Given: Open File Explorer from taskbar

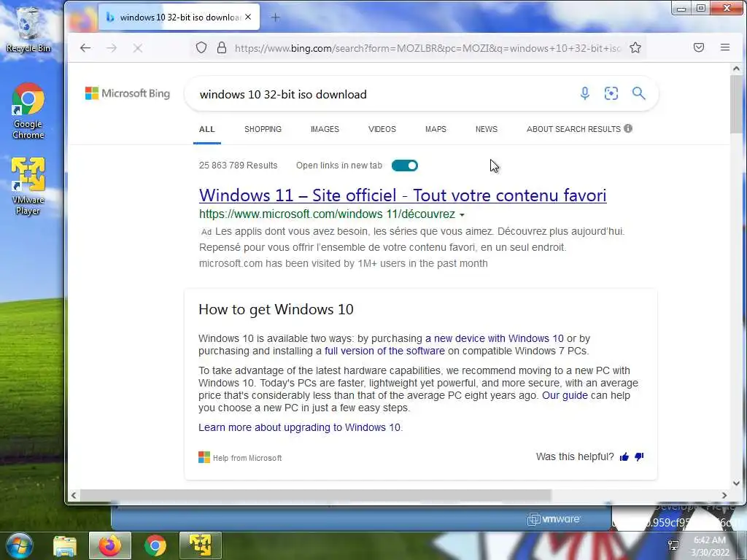Looking at the screenshot, I should (x=65, y=546).
